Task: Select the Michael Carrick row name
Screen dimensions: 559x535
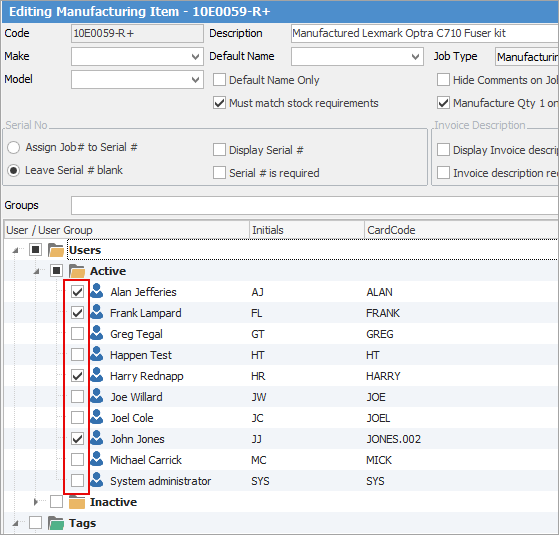Action: point(146,460)
